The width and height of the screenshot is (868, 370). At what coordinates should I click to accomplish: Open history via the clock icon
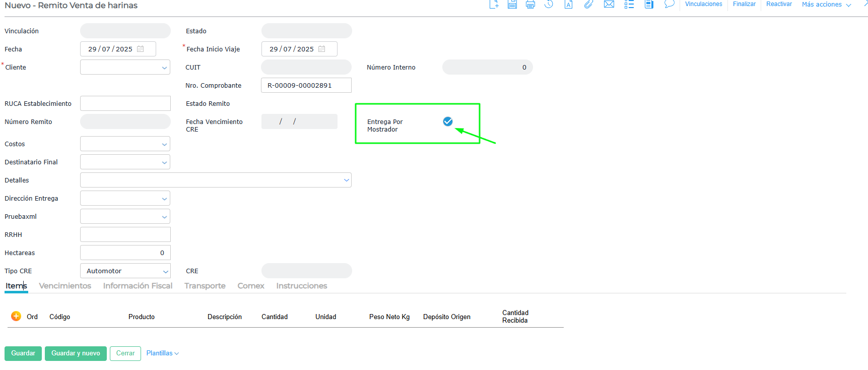coord(549,4)
